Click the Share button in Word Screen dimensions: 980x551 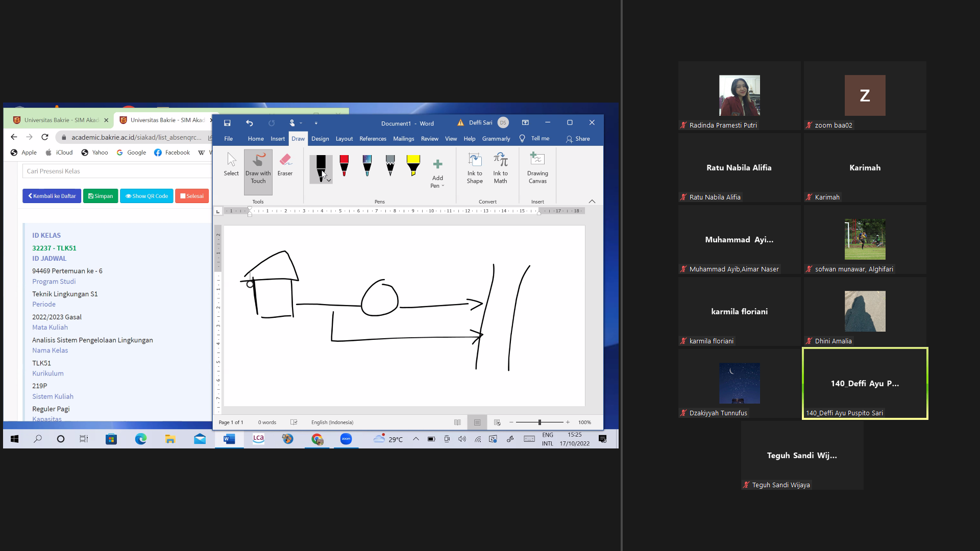click(578, 139)
